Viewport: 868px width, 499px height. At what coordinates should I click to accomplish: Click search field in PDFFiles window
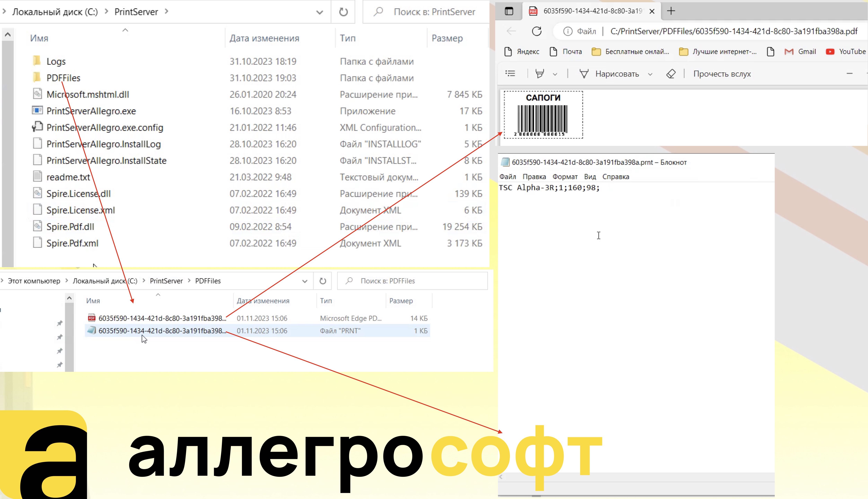click(x=412, y=281)
